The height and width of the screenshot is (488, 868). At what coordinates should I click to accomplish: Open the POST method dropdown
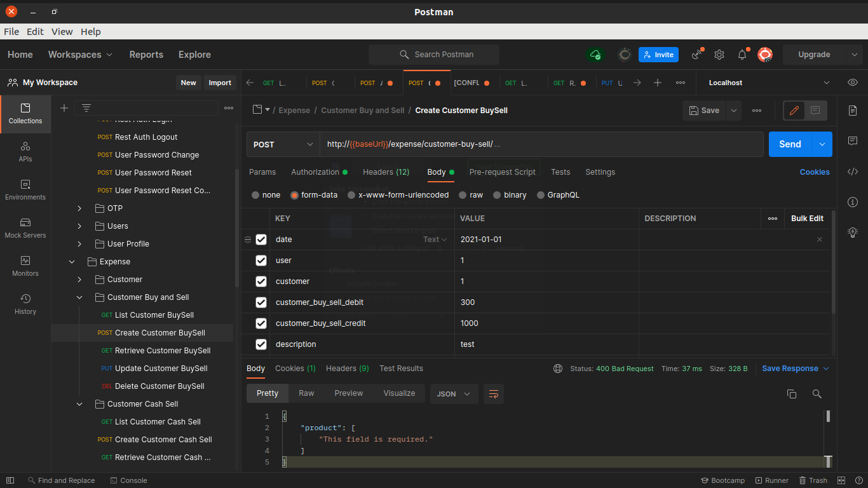[283, 144]
